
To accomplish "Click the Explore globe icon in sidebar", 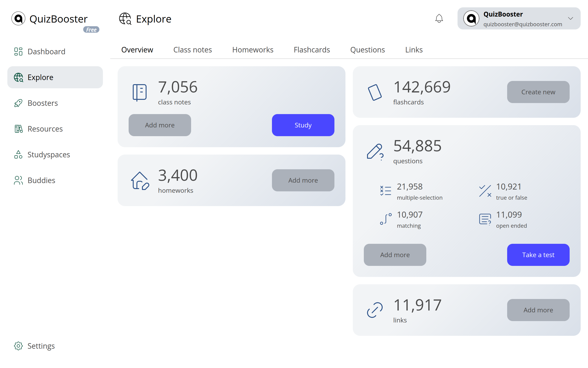I will 18,78.
